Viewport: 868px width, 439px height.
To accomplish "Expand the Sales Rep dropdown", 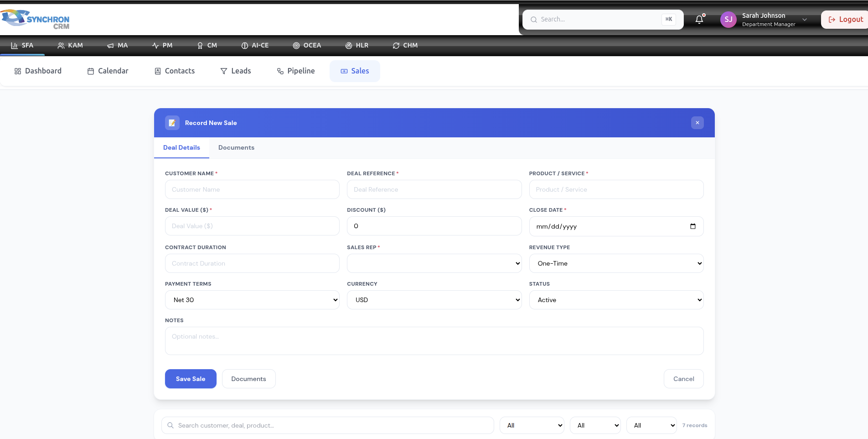I will pos(434,263).
